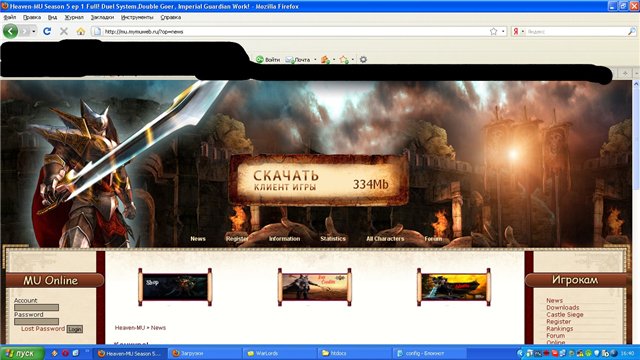The image size is (640, 360).
Task: Click the Скачать клиент игры banner
Action: click(x=319, y=180)
